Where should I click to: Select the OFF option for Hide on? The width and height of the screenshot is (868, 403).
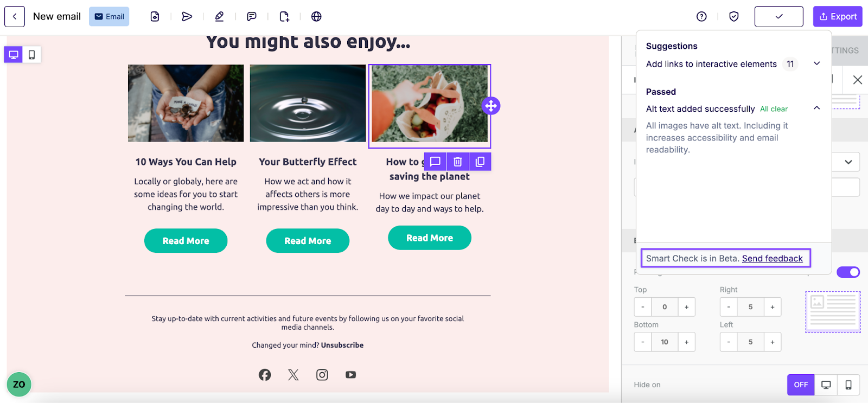pos(801,385)
